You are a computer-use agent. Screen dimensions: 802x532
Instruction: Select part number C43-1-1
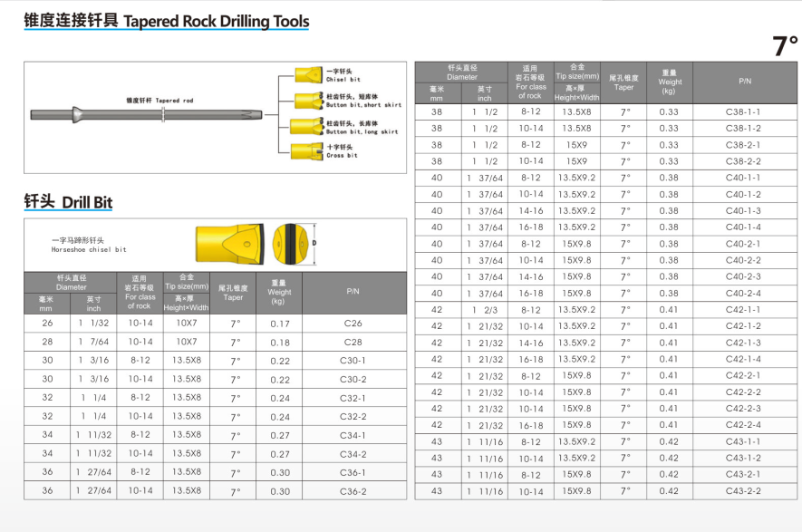pyautogui.click(x=743, y=441)
